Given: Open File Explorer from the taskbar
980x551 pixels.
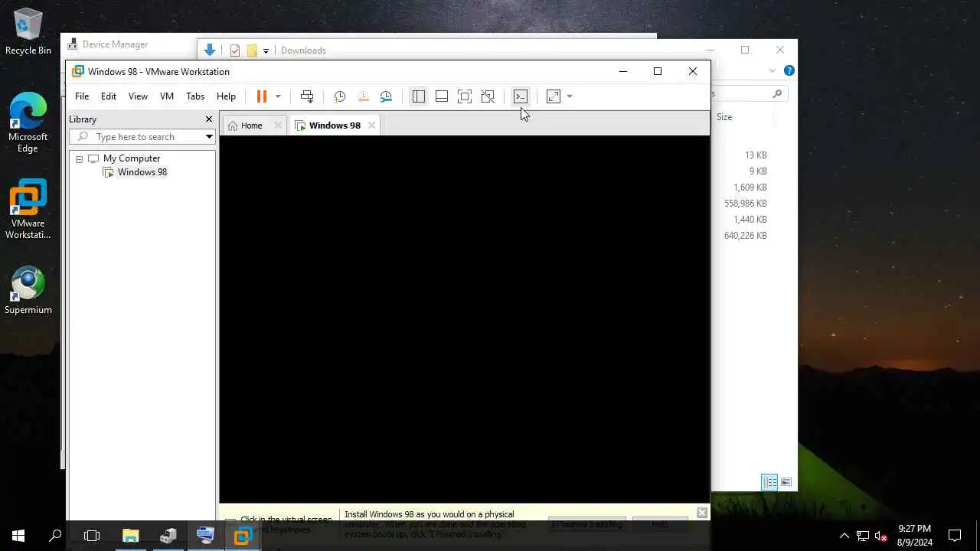Looking at the screenshot, I should click(131, 536).
